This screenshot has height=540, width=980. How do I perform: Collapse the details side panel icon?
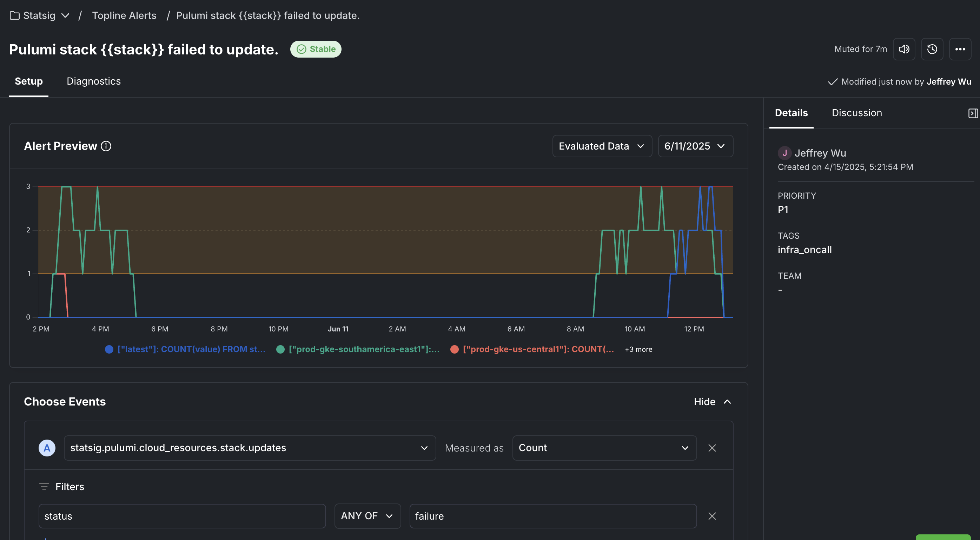[x=973, y=113]
